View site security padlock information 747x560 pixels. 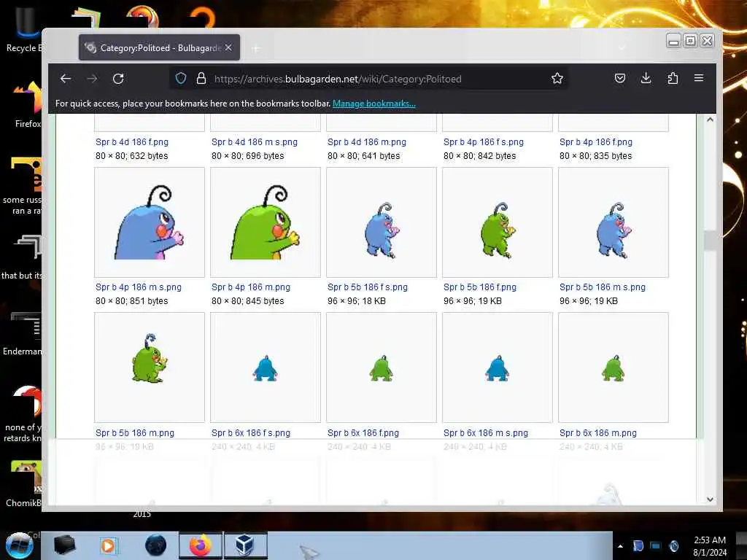pyautogui.click(x=201, y=78)
